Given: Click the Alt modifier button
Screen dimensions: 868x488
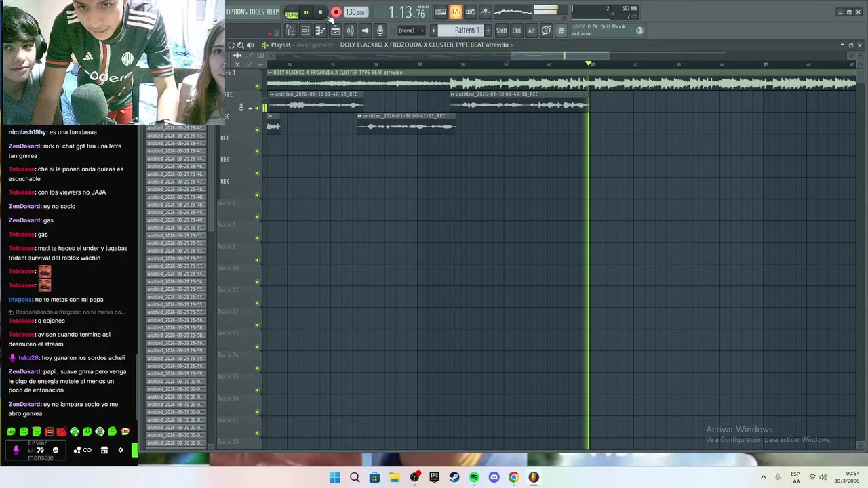Looking at the screenshot, I should pos(531,30).
